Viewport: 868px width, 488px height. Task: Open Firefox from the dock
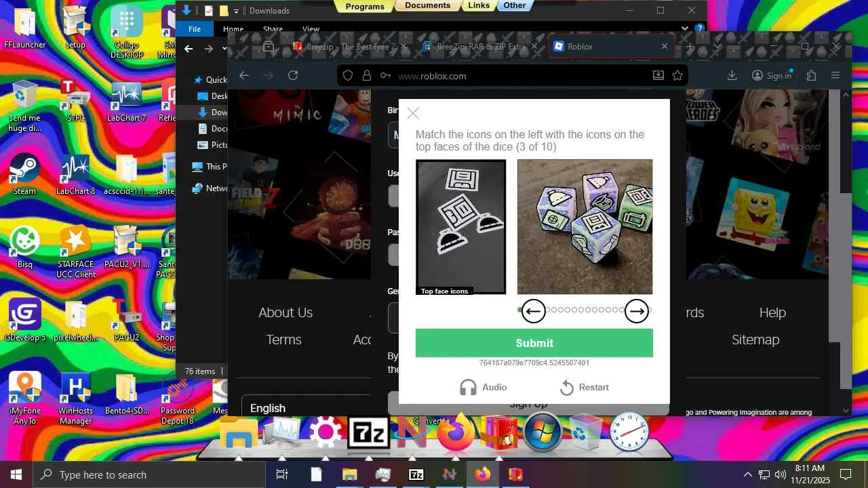(456, 432)
